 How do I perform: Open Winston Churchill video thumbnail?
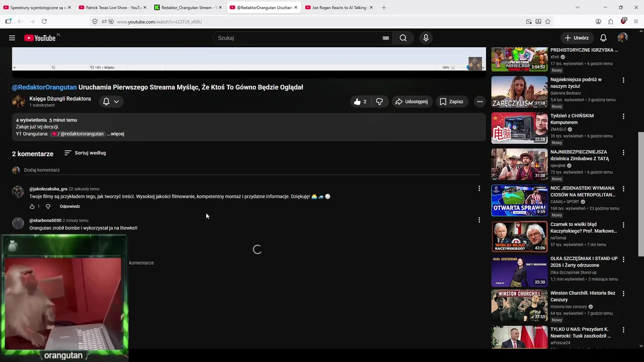[x=519, y=305]
